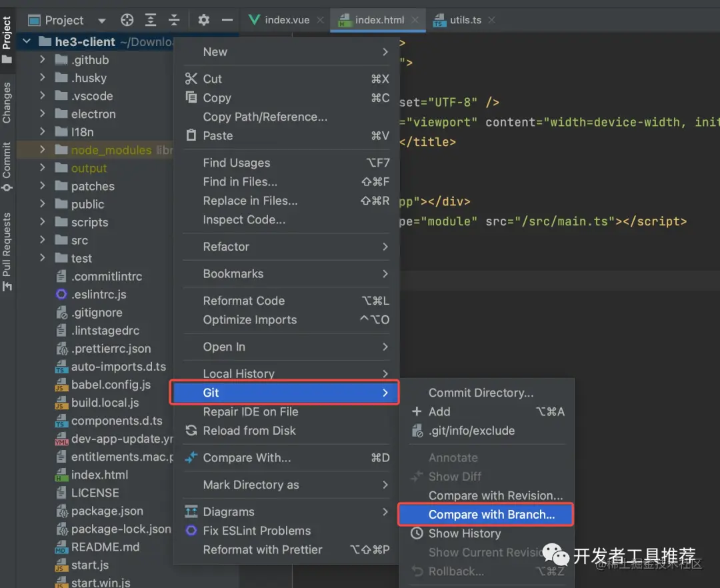Click the Diagrams icon
This screenshot has height=588, width=720.
191,511
